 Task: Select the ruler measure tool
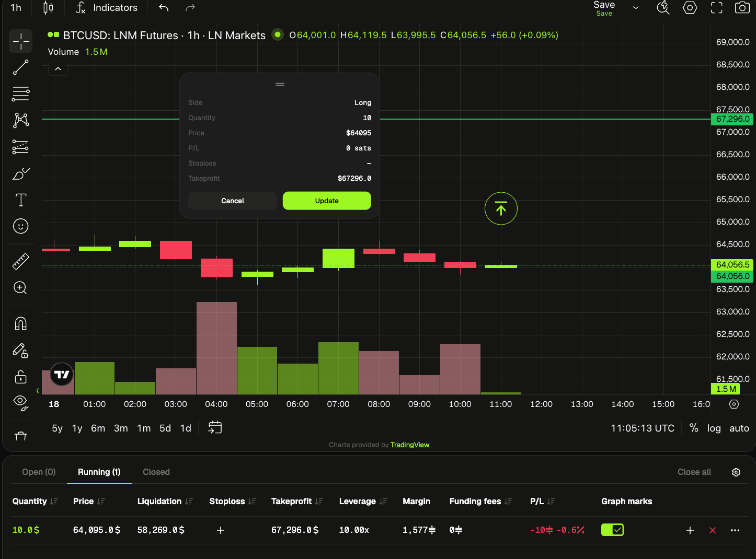click(x=21, y=261)
